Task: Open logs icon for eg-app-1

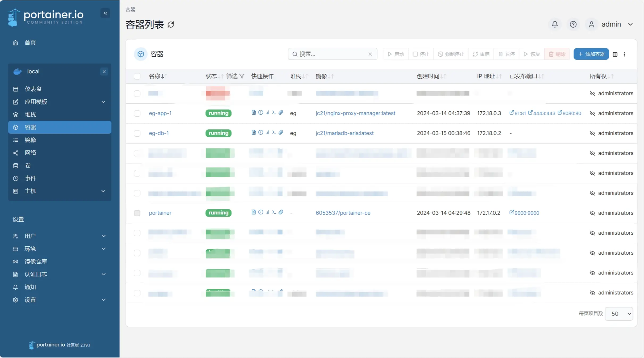Action: 254,113
